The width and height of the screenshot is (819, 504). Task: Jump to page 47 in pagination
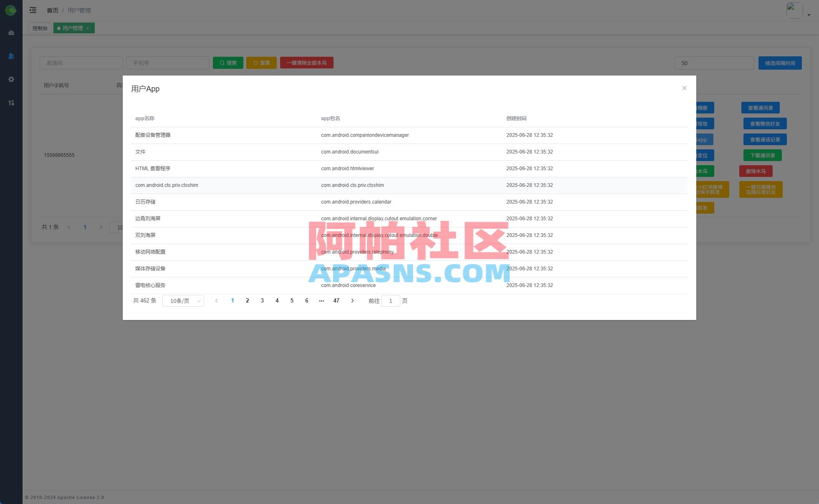coord(336,300)
